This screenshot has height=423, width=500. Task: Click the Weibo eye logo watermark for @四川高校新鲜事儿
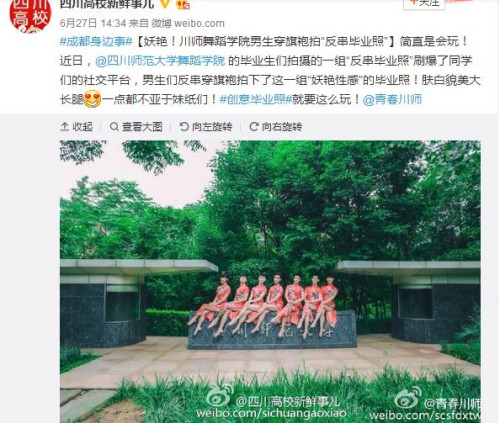coord(220,396)
